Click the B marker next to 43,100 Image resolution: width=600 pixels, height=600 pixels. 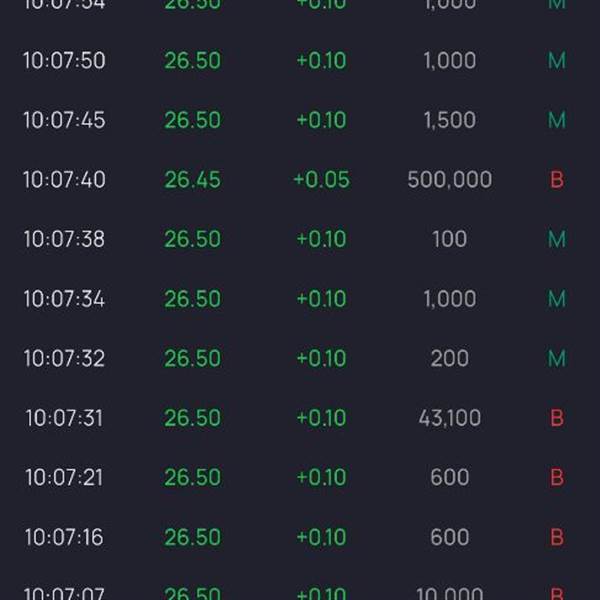pos(557,417)
